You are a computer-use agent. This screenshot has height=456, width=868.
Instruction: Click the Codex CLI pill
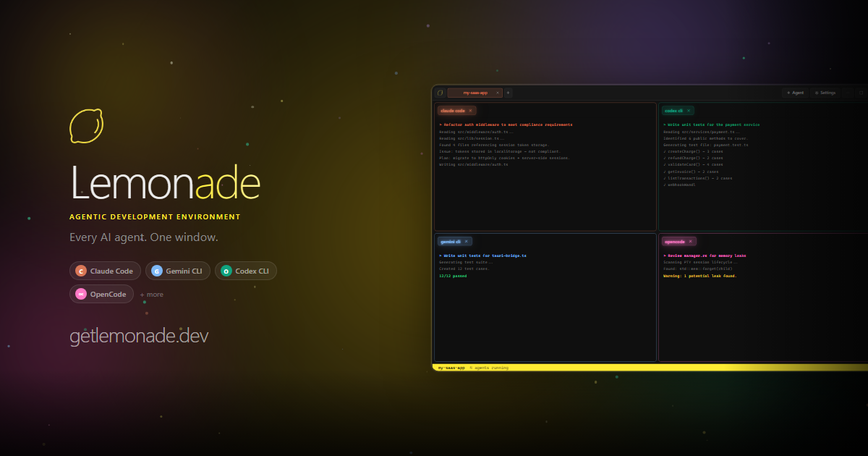tap(246, 271)
